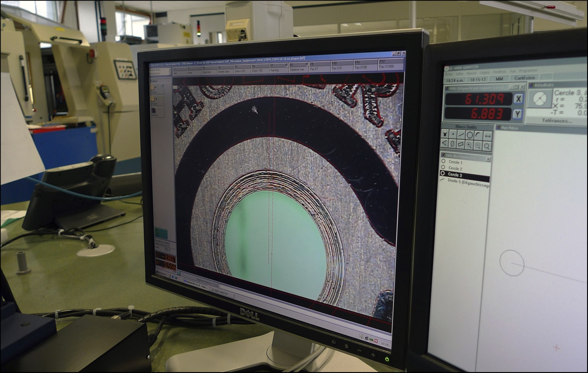588x373 pixels.
Task: Select the highlighted Cercle 3 entry
Action: [x=455, y=175]
